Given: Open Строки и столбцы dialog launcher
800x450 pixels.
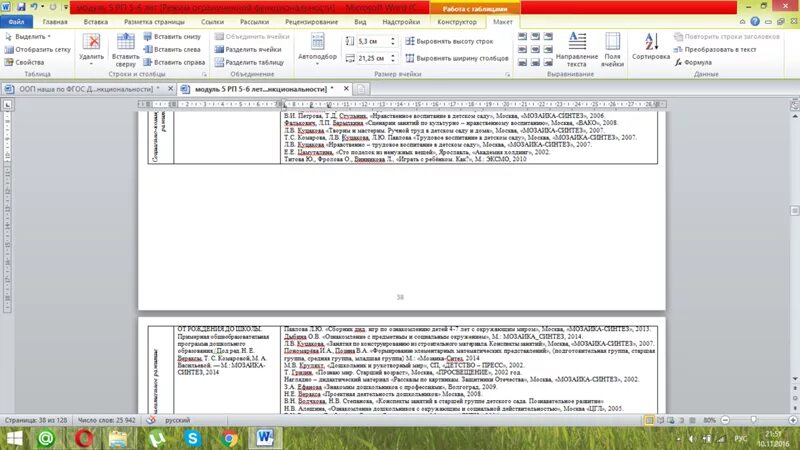Looking at the screenshot, I should 204,74.
